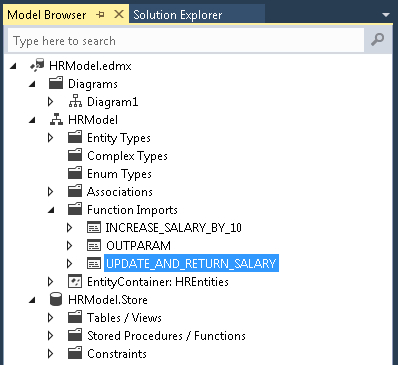This screenshot has width=398, height=365.
Task: Expand the EntityContainer: HREntities node
Action: [x=51, y=282]
